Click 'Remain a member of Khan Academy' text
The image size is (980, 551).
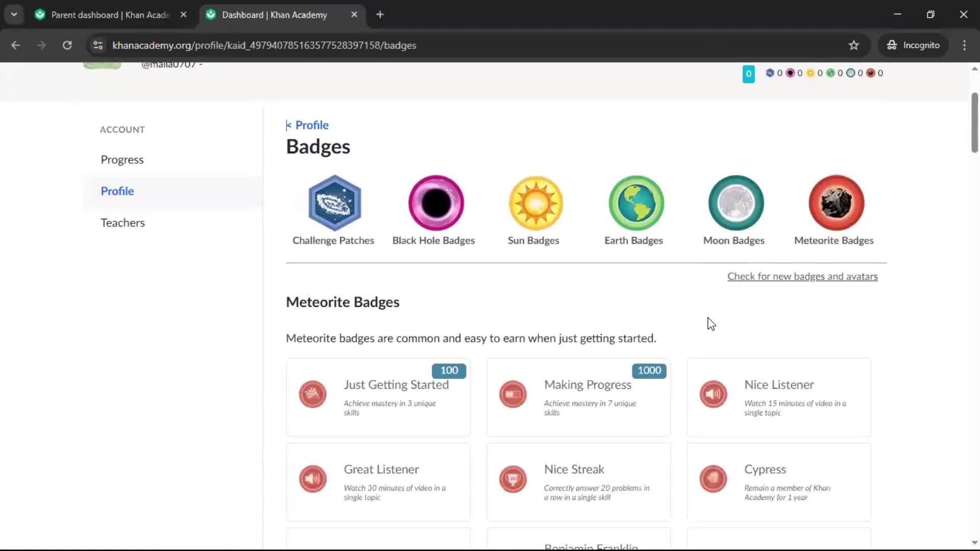[787, 493]
